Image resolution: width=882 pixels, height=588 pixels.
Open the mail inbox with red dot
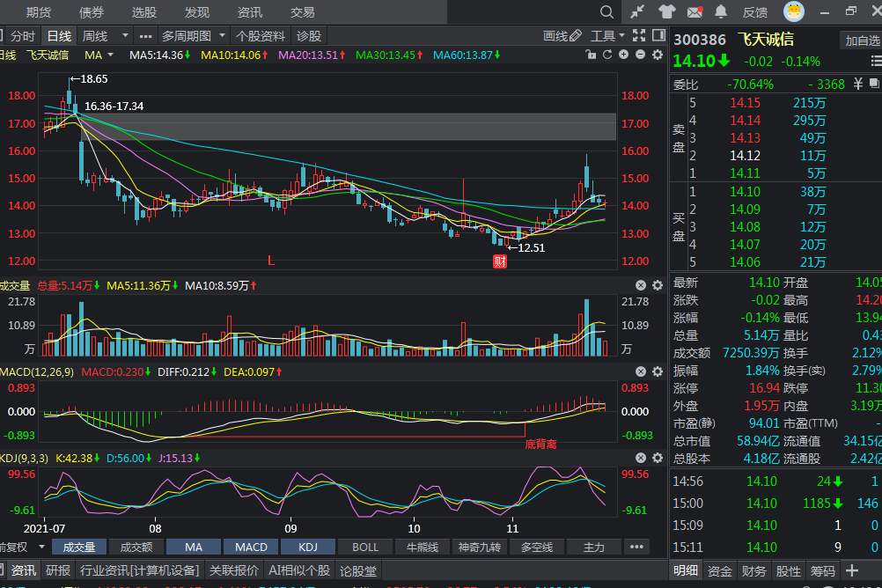(x=695, y=12)
